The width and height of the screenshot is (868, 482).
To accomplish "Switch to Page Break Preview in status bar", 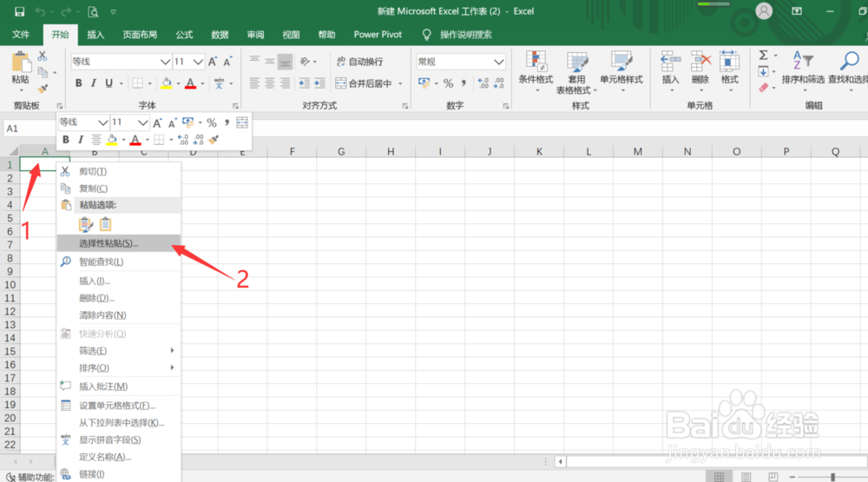I will click(773, 477).
